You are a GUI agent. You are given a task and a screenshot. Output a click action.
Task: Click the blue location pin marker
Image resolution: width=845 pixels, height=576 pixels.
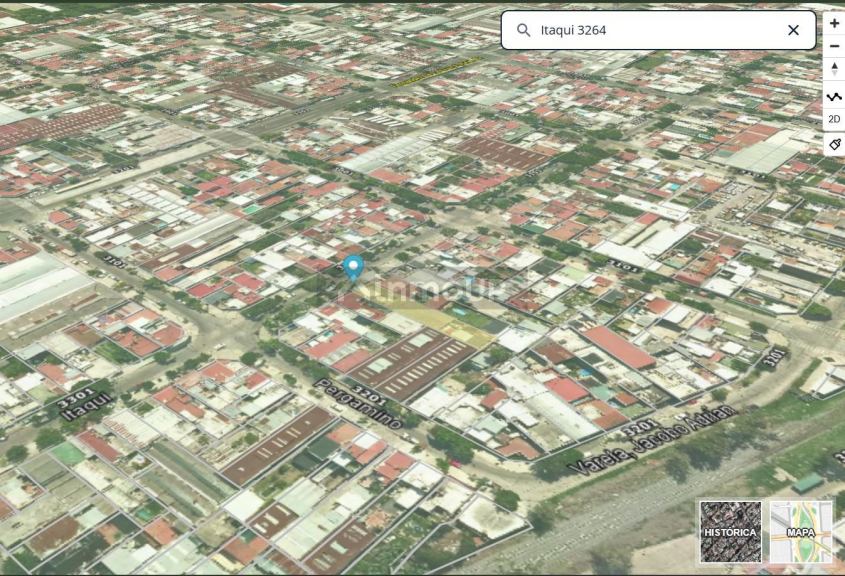[353, 268]
